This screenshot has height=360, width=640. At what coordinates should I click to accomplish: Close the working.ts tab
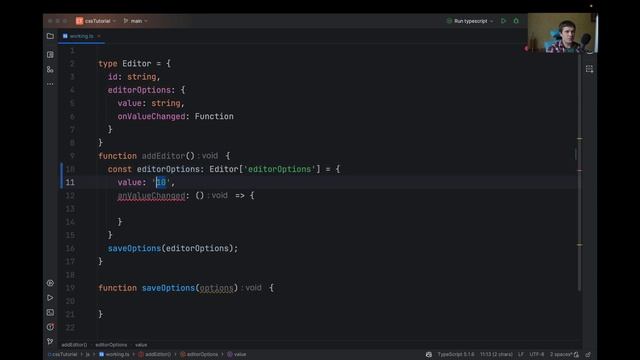coord(99,36)
